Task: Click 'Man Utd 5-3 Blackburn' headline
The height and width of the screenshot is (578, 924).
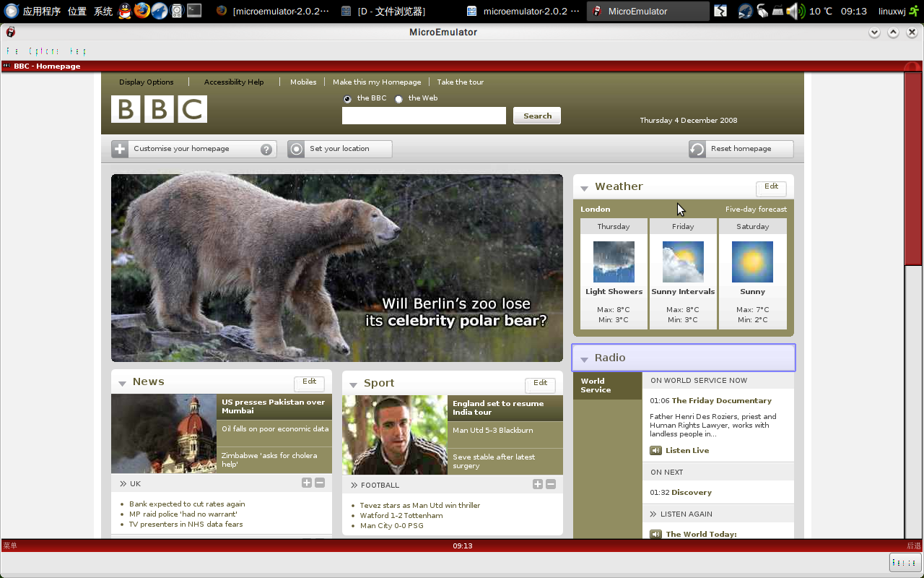Action: click(x=493, y=430)
